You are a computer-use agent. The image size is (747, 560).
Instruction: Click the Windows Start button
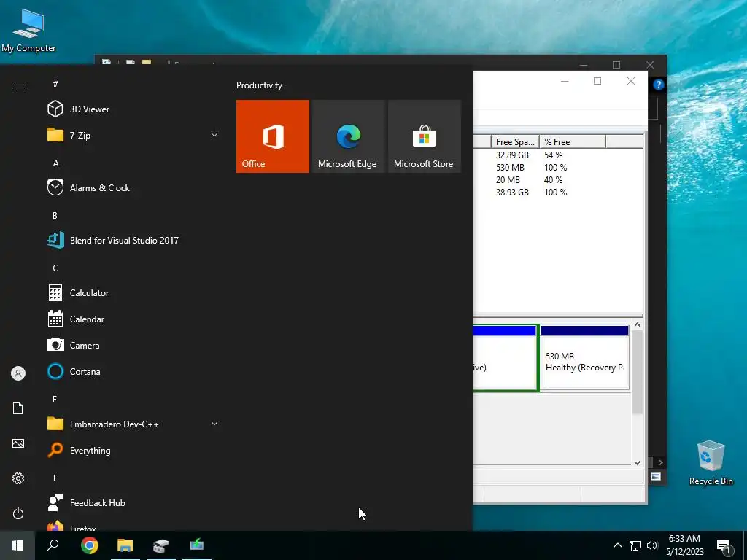click(x=18, y=545)
